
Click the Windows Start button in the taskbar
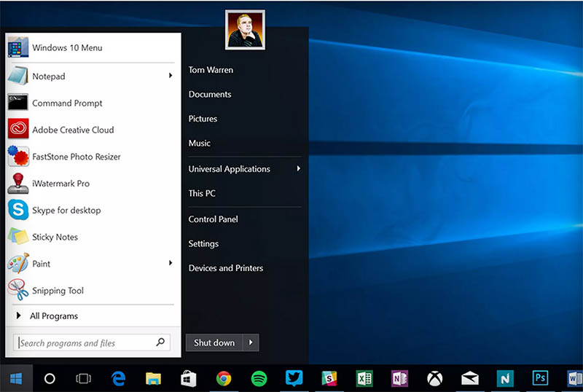pos(16,379)
